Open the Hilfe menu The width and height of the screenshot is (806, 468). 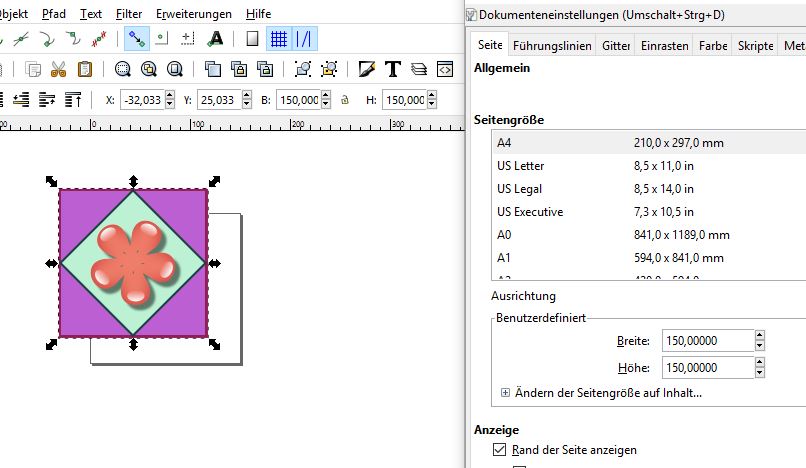click(258, 14)
